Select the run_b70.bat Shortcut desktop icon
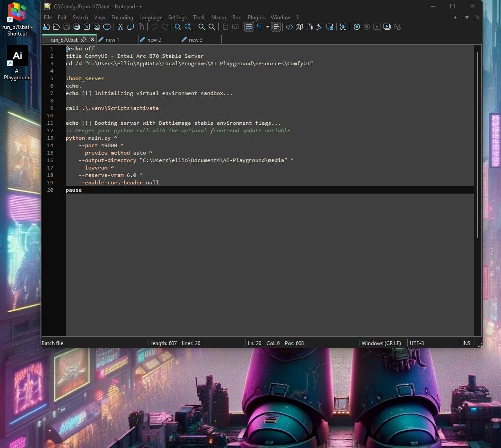 pos(17,19)
